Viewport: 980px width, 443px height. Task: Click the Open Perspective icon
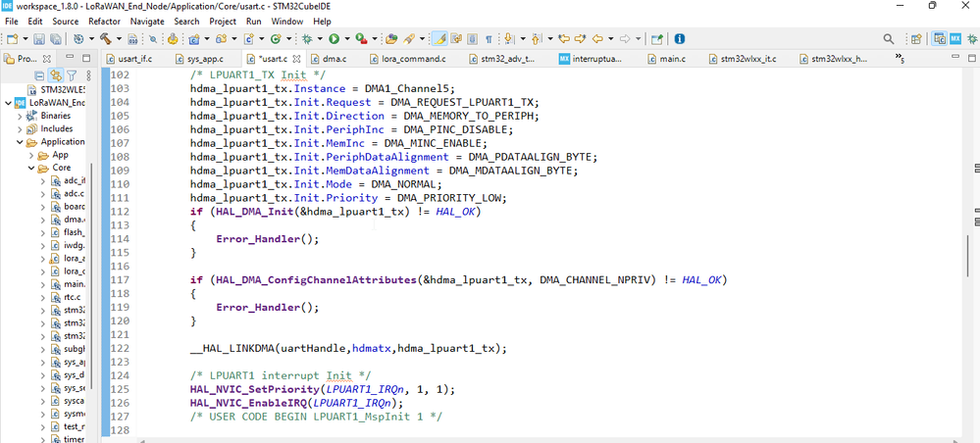pyautogui.click(x=915, y=39)
